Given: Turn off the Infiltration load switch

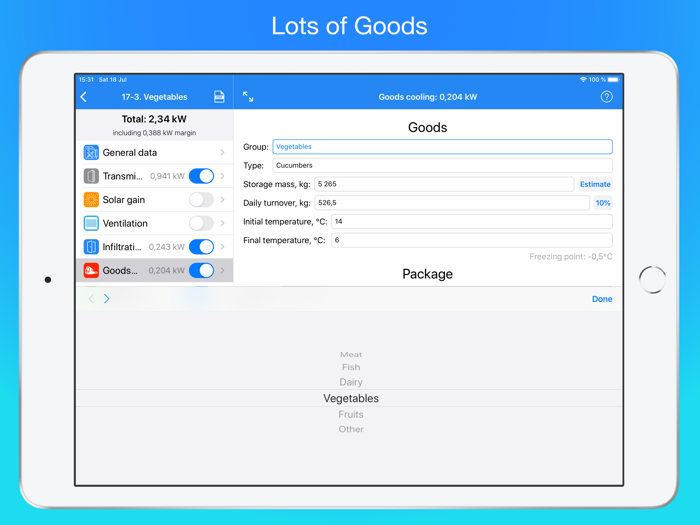Looking at the screenshot, I should 201,247.
